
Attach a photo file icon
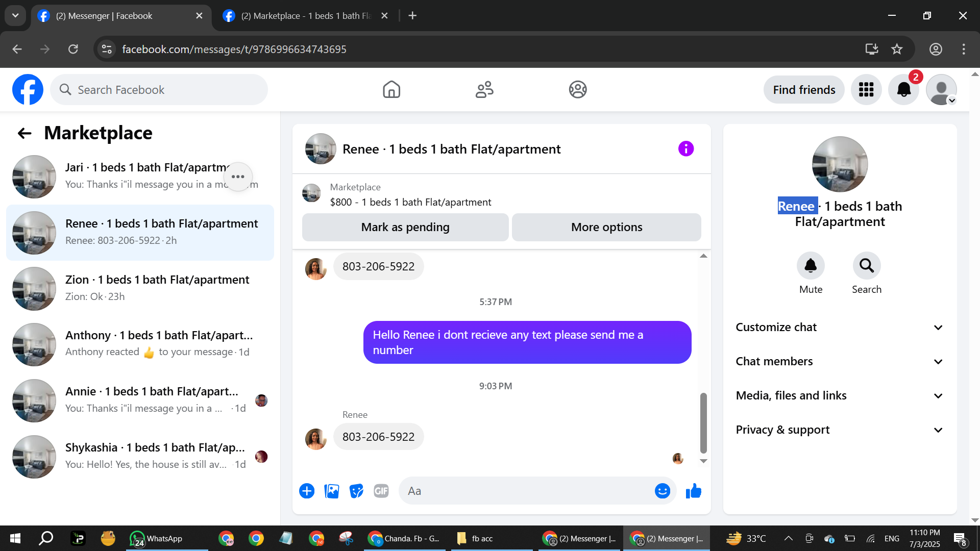coord(332,491)
